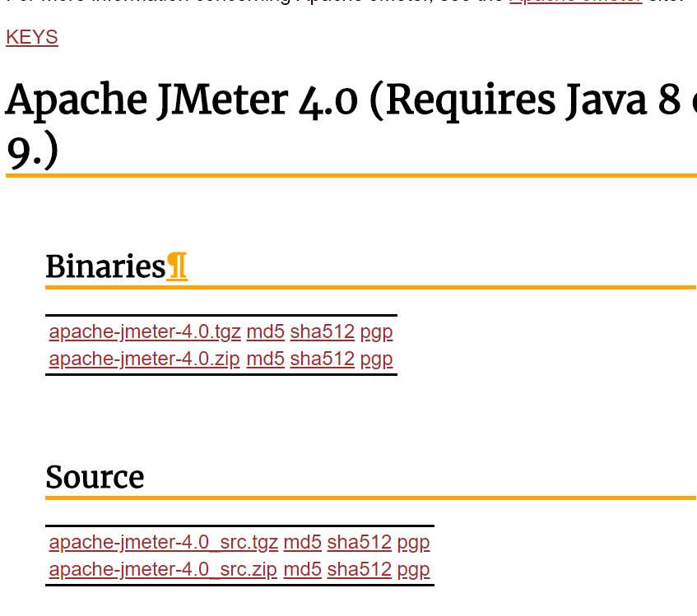Image resolution: width=697 pixels, height=616 pixels.
Task: Open md5 link for apache-jmeter-4.0.tgz
Action: pos(265,332)
